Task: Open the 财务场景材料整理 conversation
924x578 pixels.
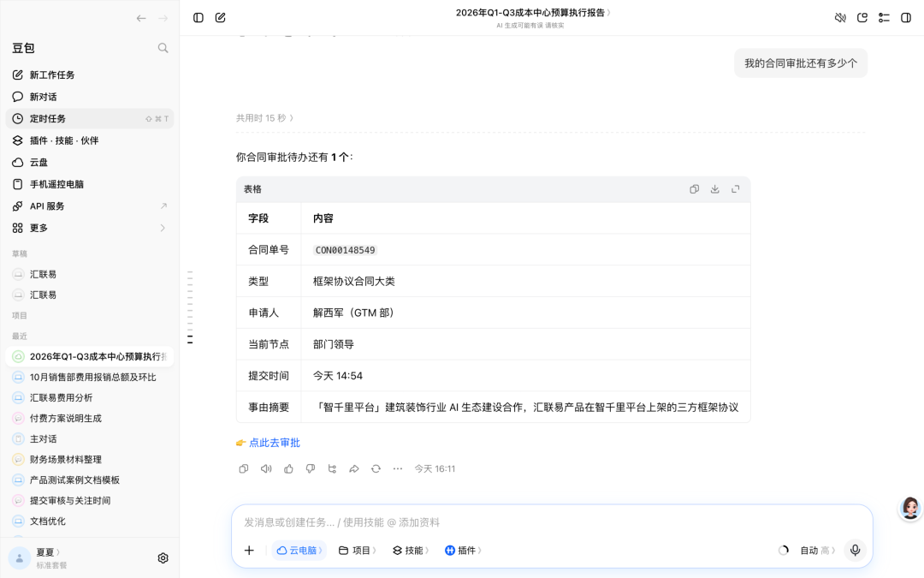Action: coord(90,460)
